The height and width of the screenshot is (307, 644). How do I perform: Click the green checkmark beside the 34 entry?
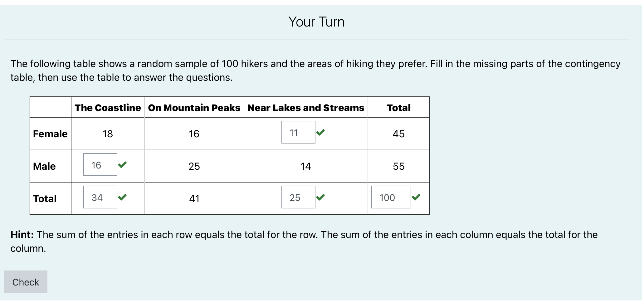pyautogui.click(x=123, y=197)
